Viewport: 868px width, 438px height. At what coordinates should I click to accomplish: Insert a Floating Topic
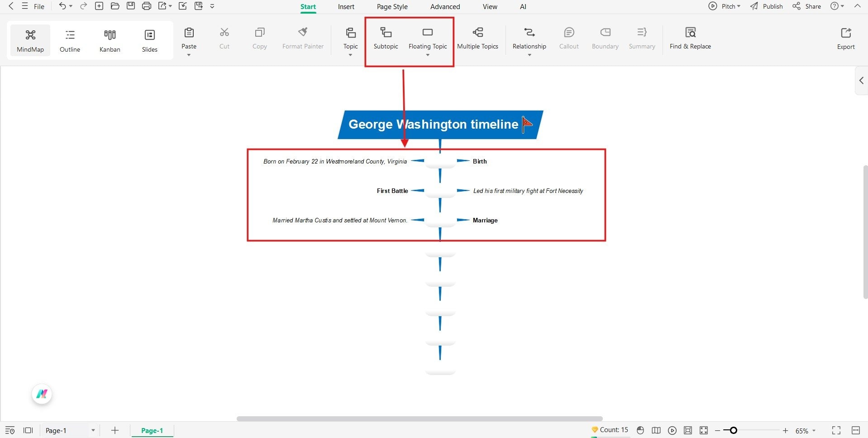tap(427, 39)
